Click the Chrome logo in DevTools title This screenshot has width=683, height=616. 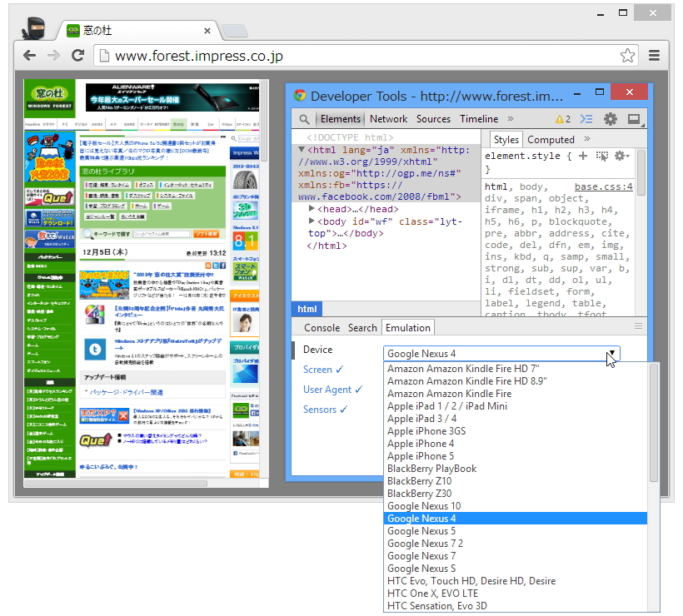tap(300, 96)
